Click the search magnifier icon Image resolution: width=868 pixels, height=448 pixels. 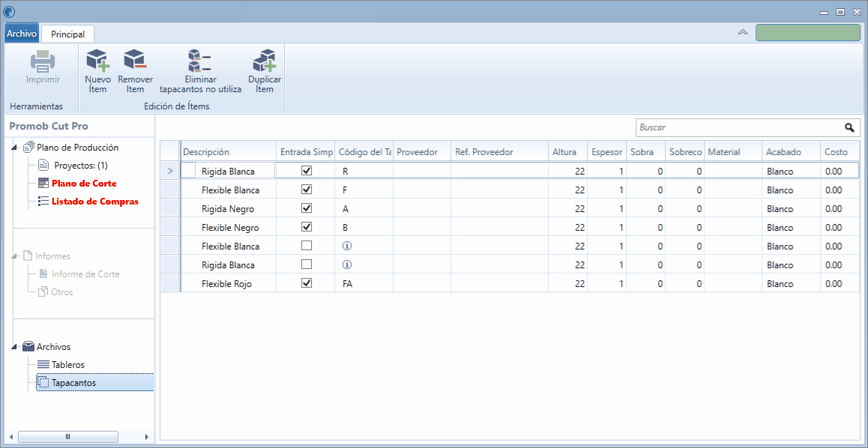click(849, 128)
